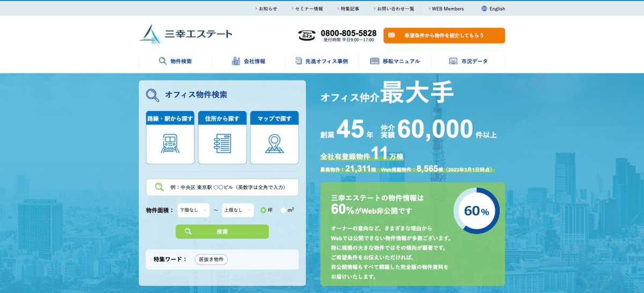Open the 移転マニュアル navigation item
This screenshot has width=644, height=293.
click(395, 61)
